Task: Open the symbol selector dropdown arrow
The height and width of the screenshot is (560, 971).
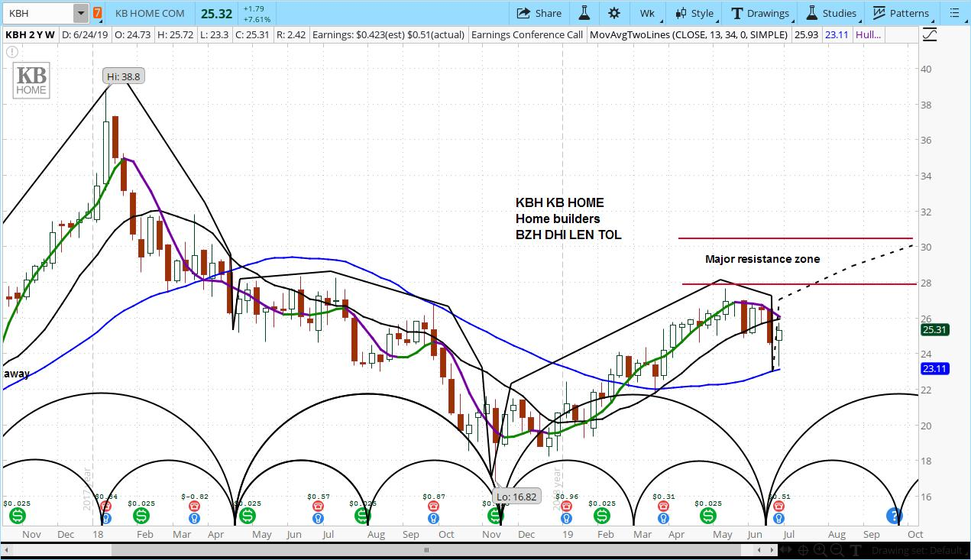Action: [80, 13]
